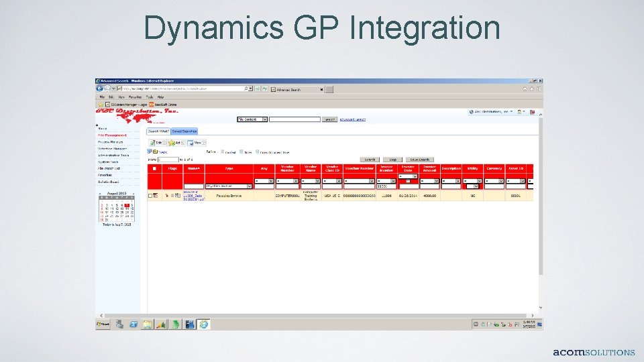
Task: Click the Stop button
Action: click(x=392, y=160)
